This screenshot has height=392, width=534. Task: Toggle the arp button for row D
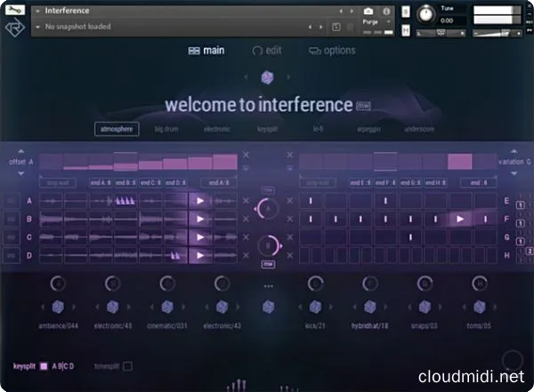click(12, 255)
